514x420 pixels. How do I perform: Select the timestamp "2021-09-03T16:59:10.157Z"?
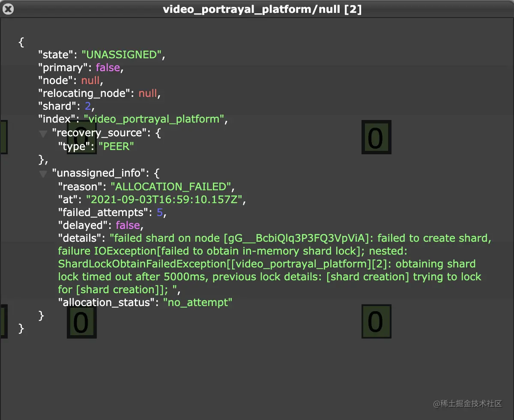(x=165, y=199)
